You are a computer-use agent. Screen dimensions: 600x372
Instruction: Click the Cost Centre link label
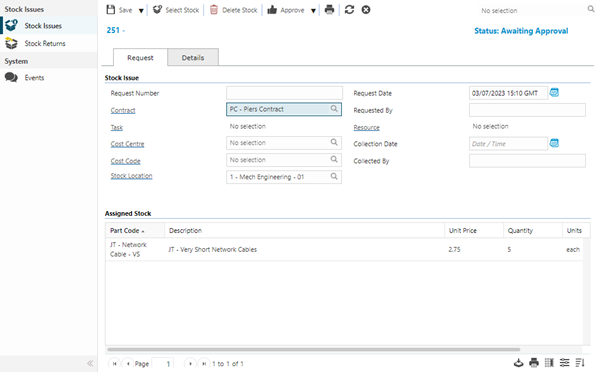127,144
